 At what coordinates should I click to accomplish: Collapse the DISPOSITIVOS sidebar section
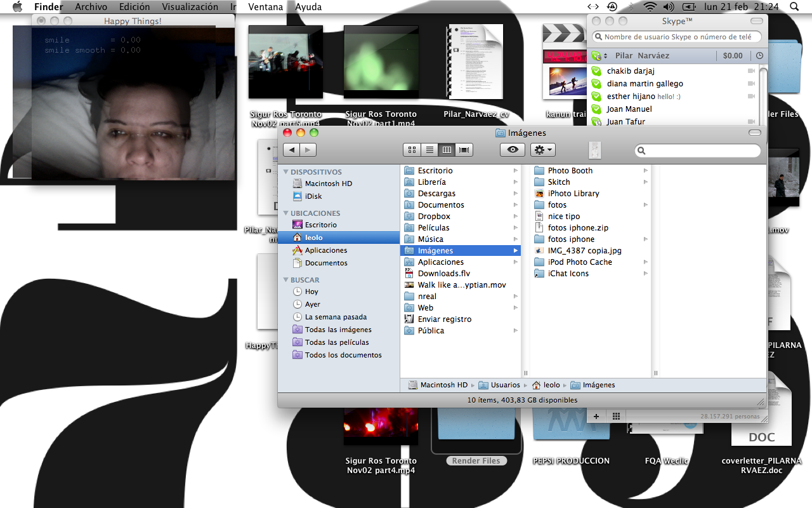(286, 172)
